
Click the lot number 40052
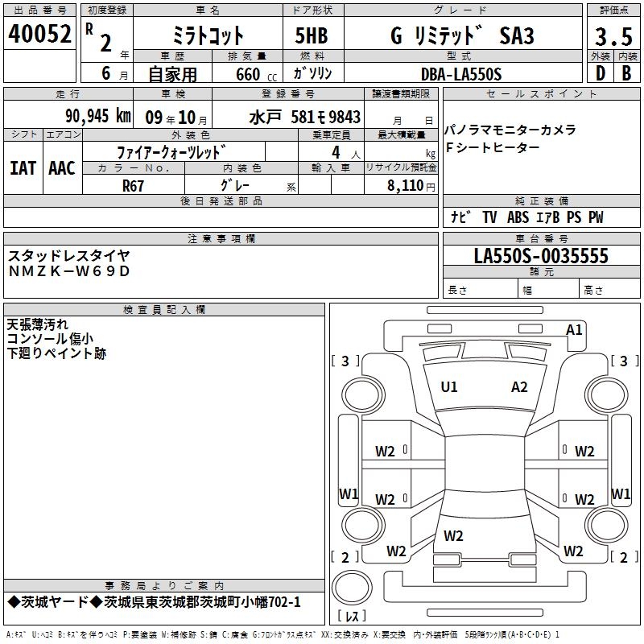pos(39,35)
